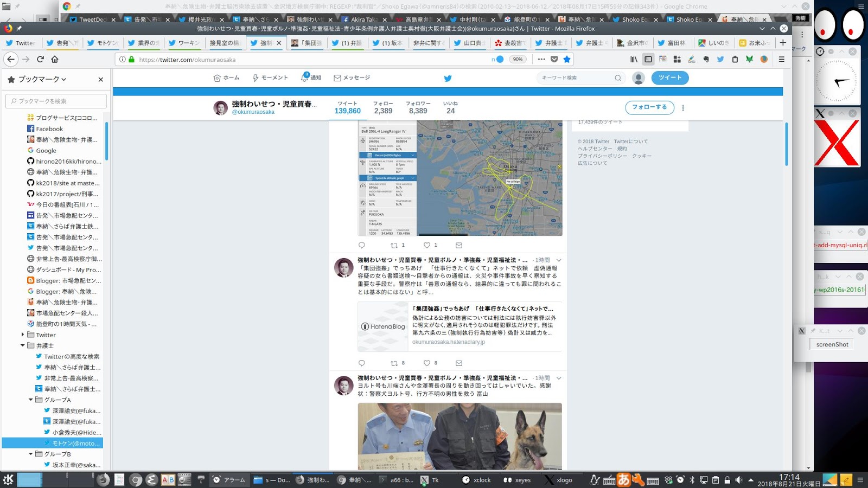Toggle the sidebar view button

click(x=648, y=59)
